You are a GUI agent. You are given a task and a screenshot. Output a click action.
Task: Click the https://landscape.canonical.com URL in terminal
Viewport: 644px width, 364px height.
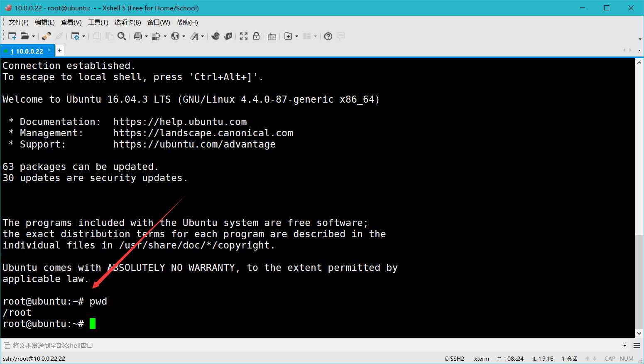(203, 133)
